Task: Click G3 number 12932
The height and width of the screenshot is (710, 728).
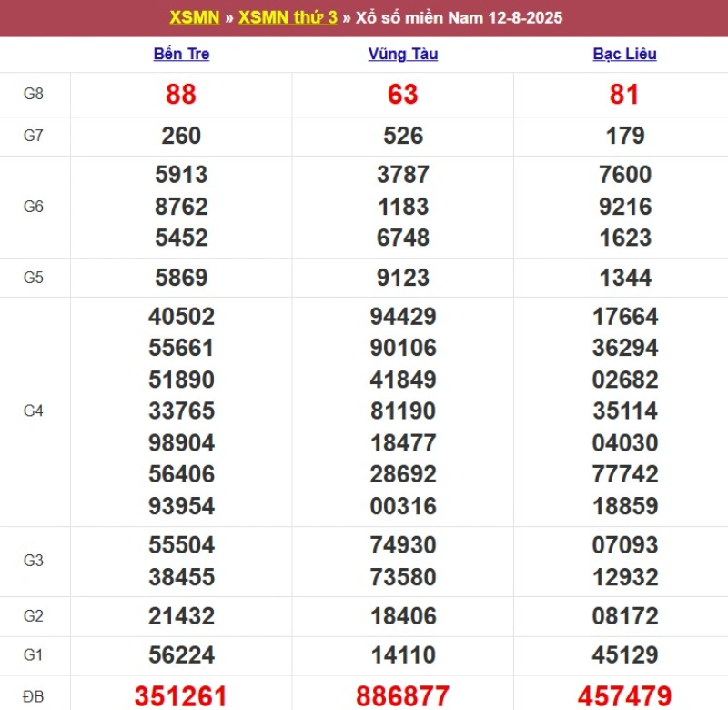Action: 625,577
